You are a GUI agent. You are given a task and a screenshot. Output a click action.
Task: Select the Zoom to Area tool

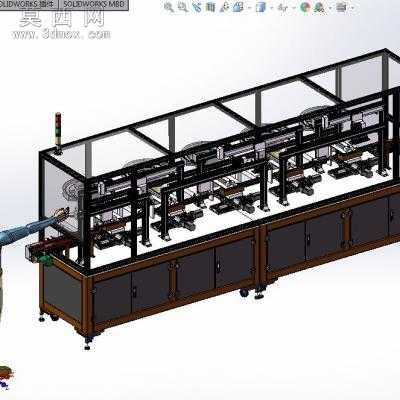(183, 7)
